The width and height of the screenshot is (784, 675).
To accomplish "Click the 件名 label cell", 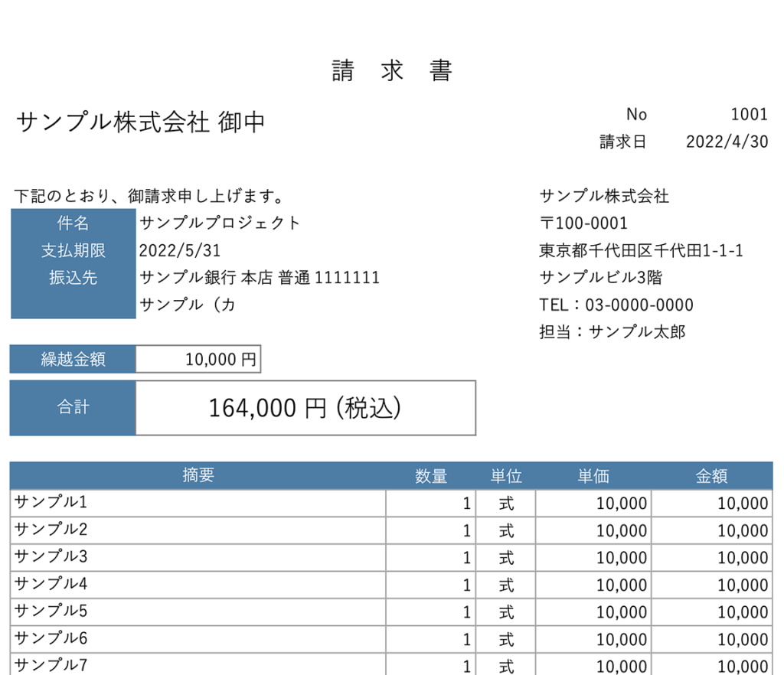I will 73,223.
